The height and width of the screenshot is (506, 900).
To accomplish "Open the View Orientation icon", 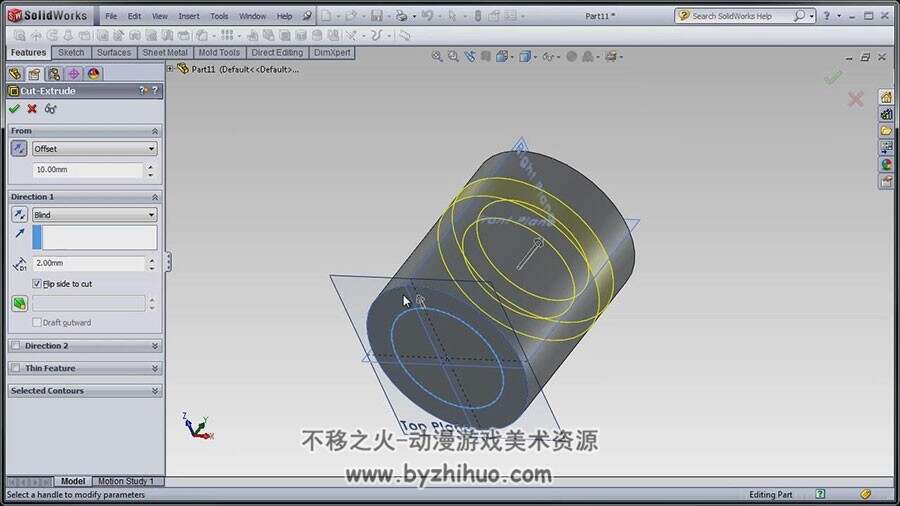I will click(502, 56).
